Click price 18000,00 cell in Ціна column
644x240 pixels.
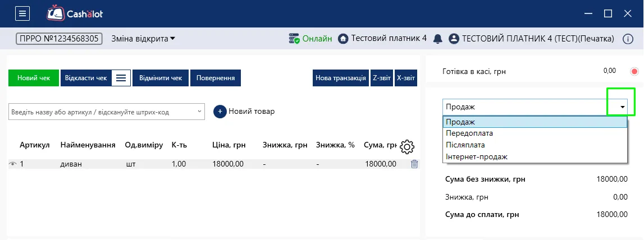pos(228,164)
